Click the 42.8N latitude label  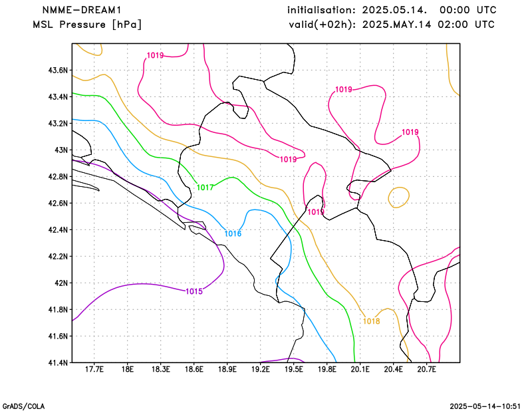click(x=58, y=177)
